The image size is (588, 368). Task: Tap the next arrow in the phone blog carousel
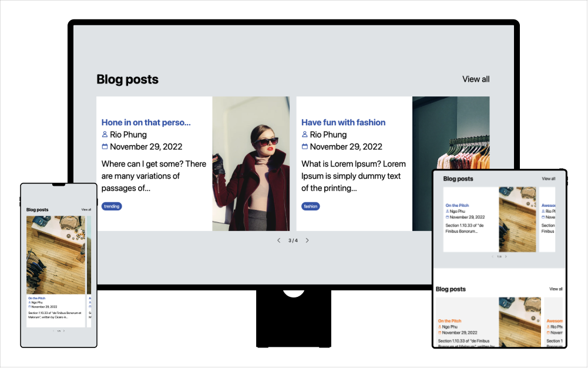[x=64, y=331]
